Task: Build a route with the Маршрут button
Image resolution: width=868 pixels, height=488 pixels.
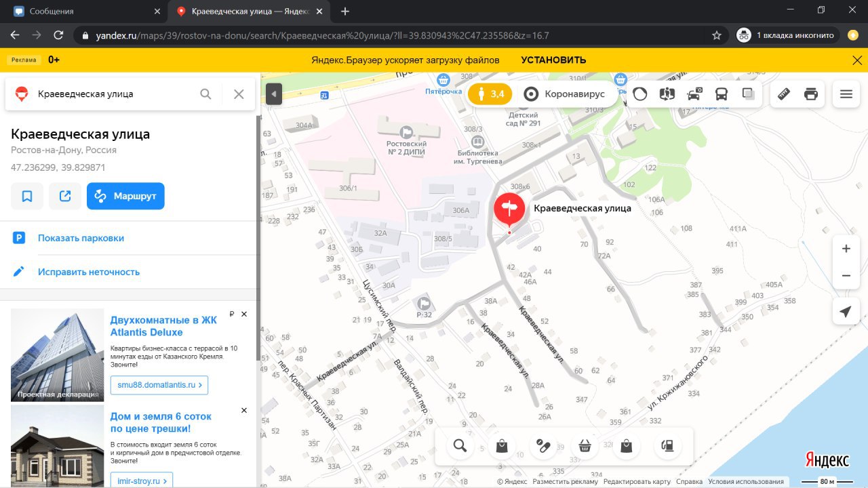Action: pos(125,197)
